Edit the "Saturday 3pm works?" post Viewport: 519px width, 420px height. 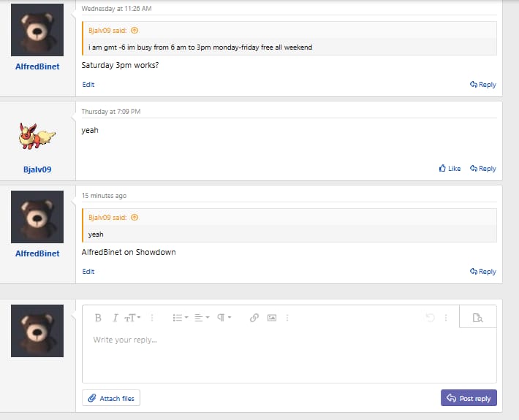click(x=88, y=84)
